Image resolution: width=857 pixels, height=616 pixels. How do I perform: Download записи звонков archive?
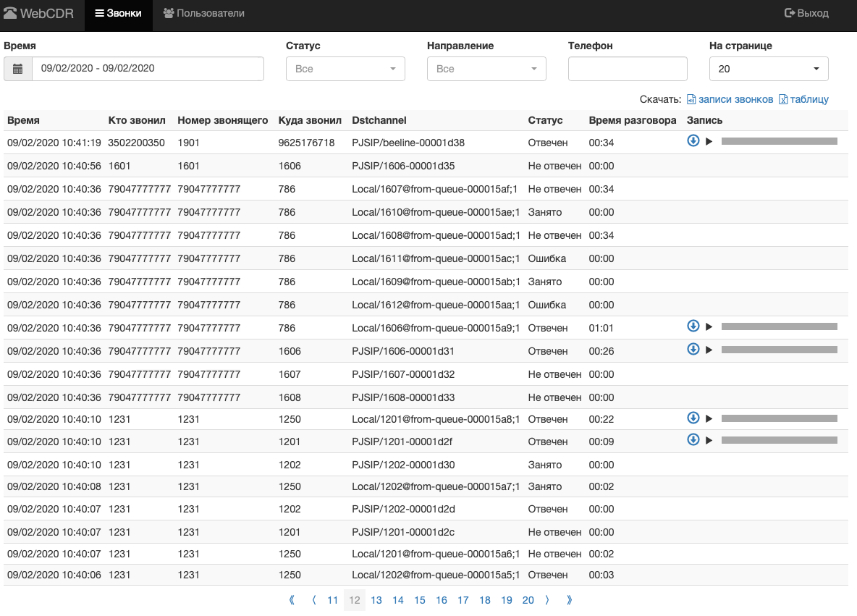[x=730, y=99]
